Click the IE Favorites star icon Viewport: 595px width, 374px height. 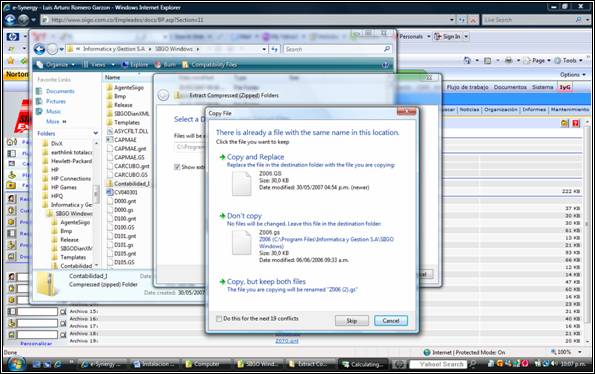(x=11, y=61)
